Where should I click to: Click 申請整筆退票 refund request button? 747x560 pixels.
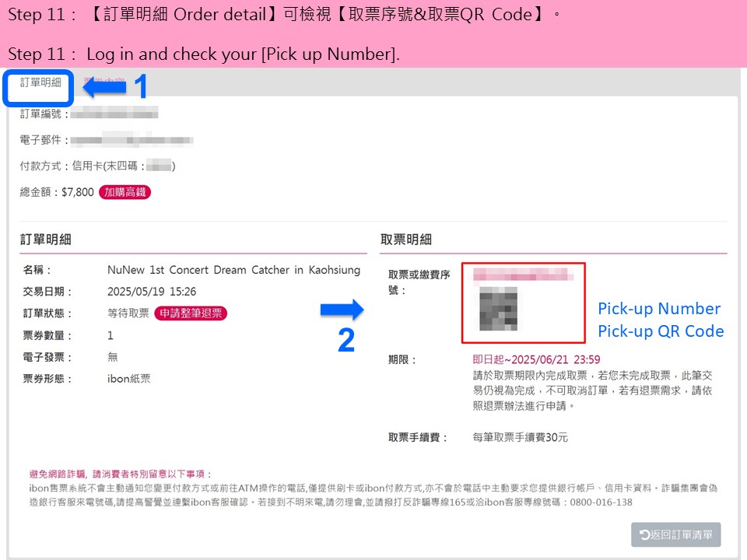pos(191,313)
